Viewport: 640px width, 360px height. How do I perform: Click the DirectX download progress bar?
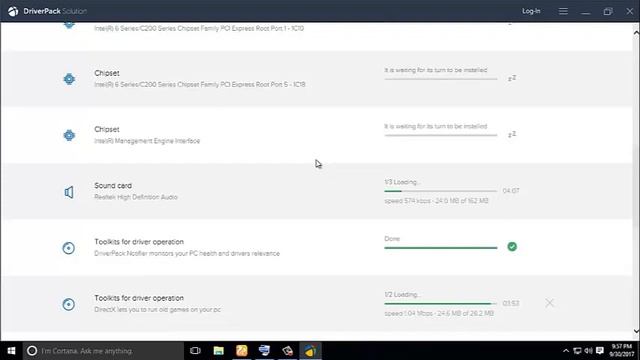pyautogui.click(x=440, y=304)
